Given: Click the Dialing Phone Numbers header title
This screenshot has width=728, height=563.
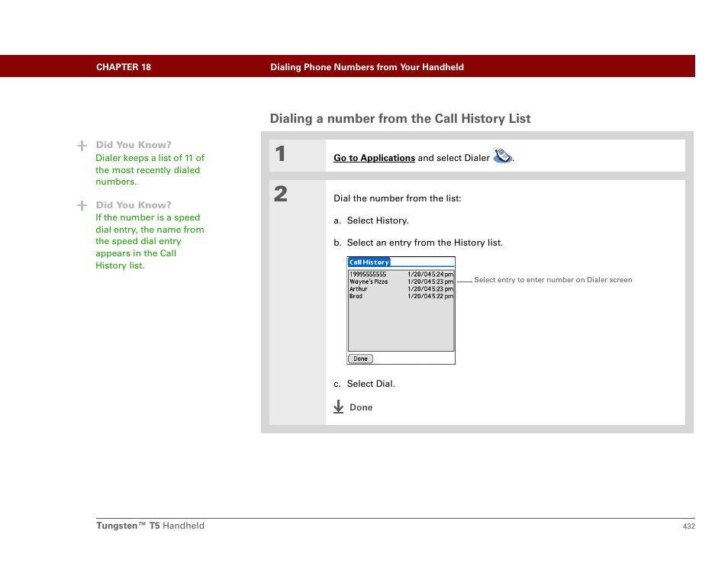Looking at the screenshot, I should 367,67.
